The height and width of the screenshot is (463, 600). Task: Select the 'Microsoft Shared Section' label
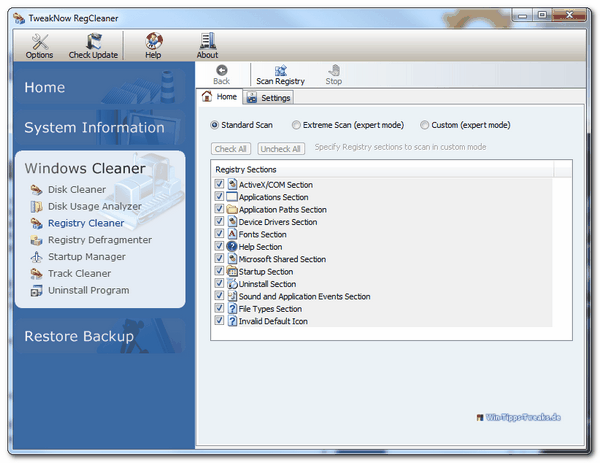coord(282,259)
